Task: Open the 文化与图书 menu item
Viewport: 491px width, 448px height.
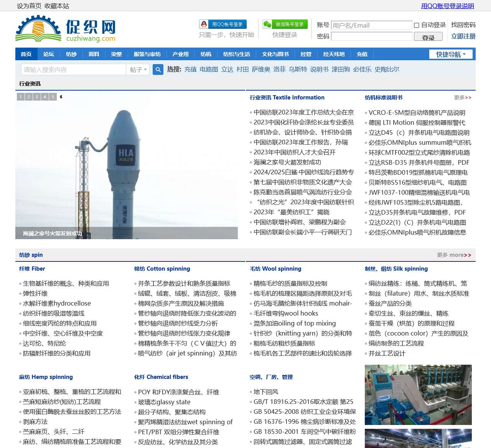Action: [x=275, y=54]
